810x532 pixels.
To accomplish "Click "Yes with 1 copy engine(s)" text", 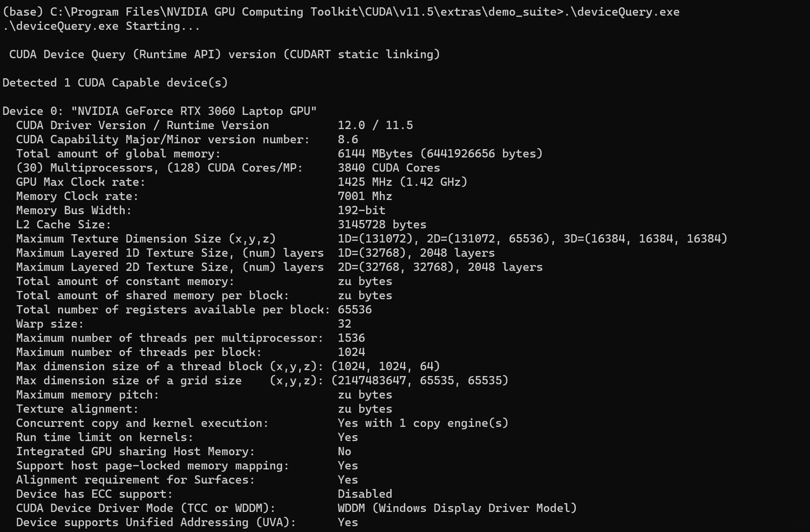I will (423, 423).
